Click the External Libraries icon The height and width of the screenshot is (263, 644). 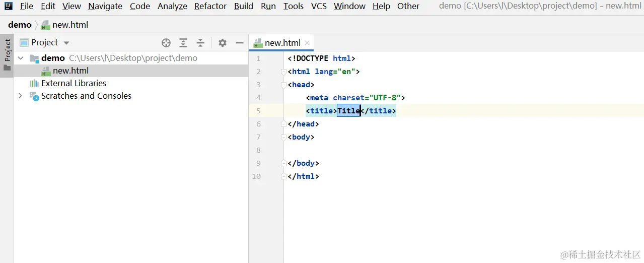[34, 83]
